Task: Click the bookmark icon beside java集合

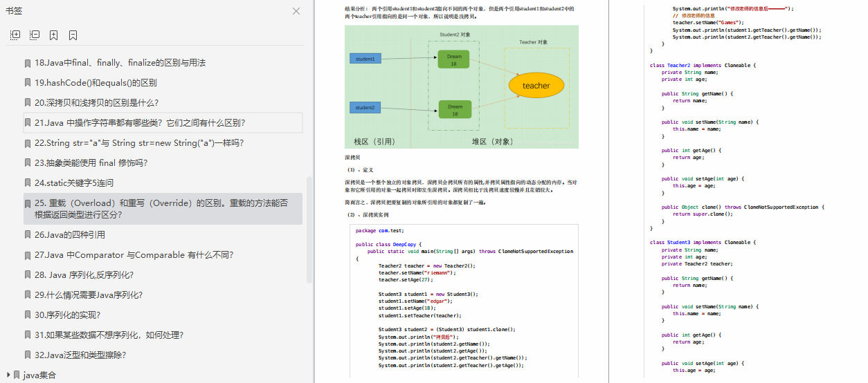Action: 17,375
